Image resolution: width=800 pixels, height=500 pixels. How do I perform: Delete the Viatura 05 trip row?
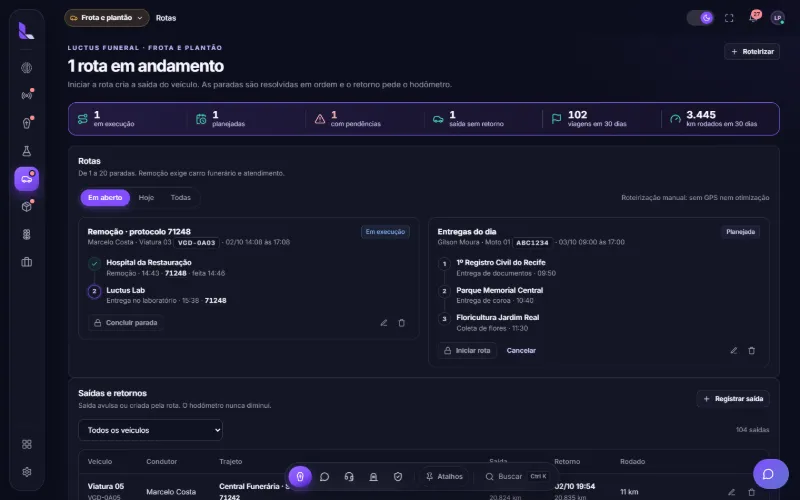click(752, 492)
